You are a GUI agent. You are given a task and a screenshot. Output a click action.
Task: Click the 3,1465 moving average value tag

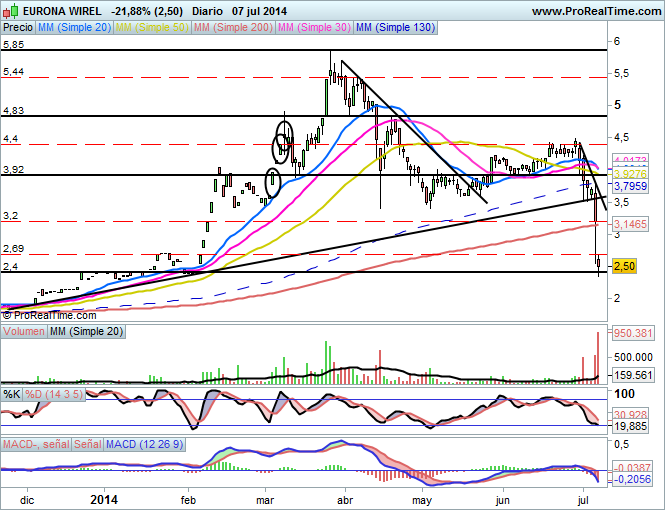tap(630, 224)
